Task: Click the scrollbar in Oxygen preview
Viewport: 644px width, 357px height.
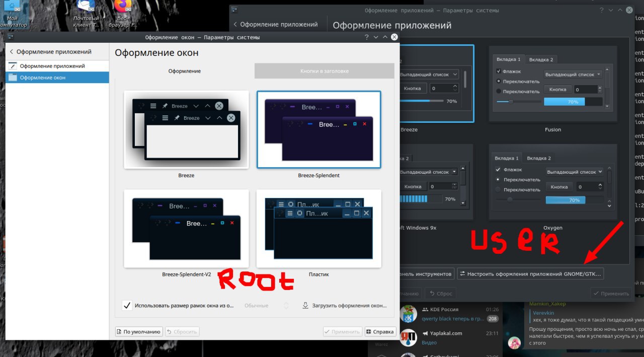Action: (x=609, y=187)
